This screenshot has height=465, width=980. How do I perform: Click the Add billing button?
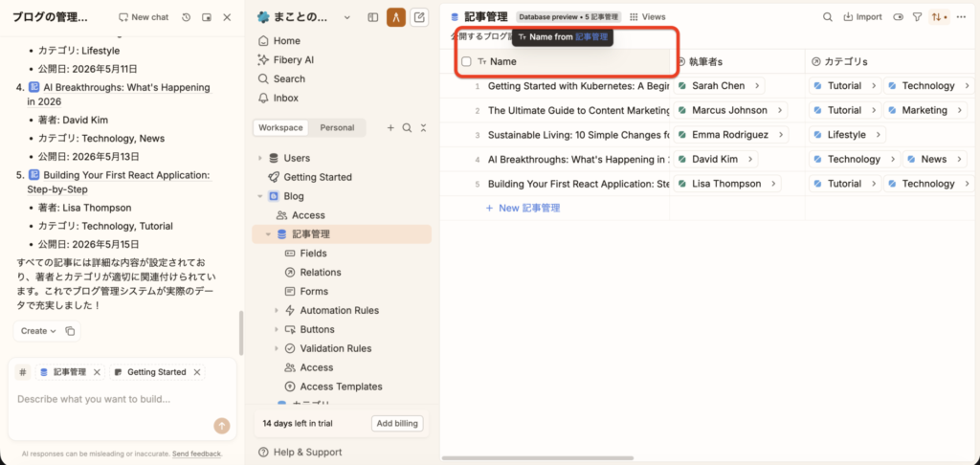pyautogui.click(x=397, y=423)
